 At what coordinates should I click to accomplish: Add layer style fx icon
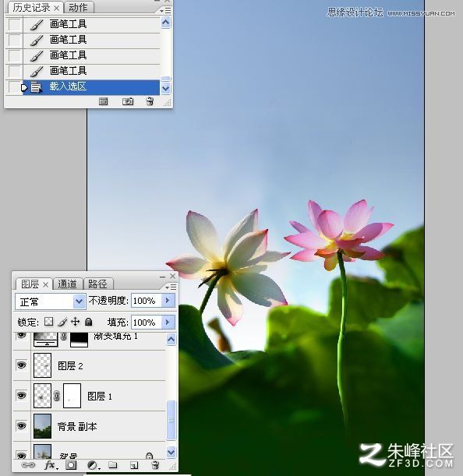click(51, 465)
